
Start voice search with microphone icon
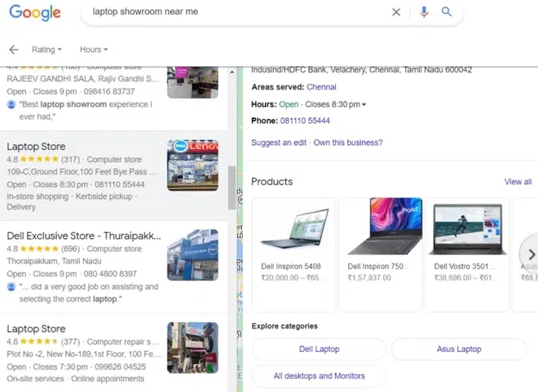tap(424, 12)
